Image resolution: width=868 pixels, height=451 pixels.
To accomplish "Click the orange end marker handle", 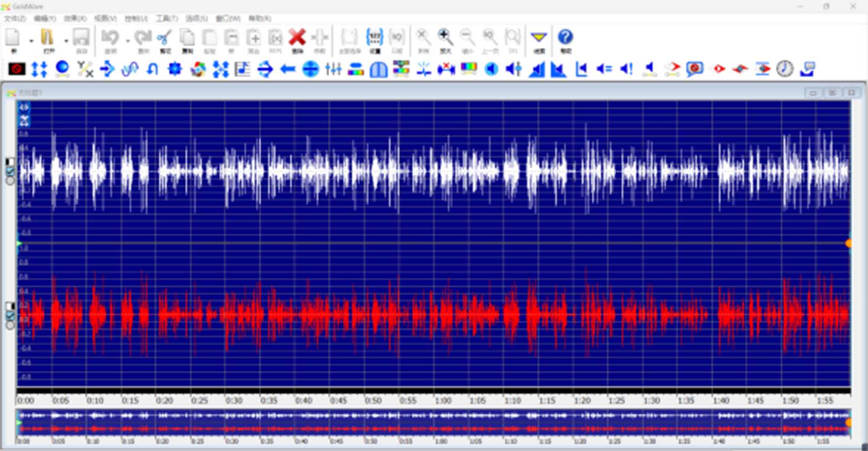I will [848, 244].
